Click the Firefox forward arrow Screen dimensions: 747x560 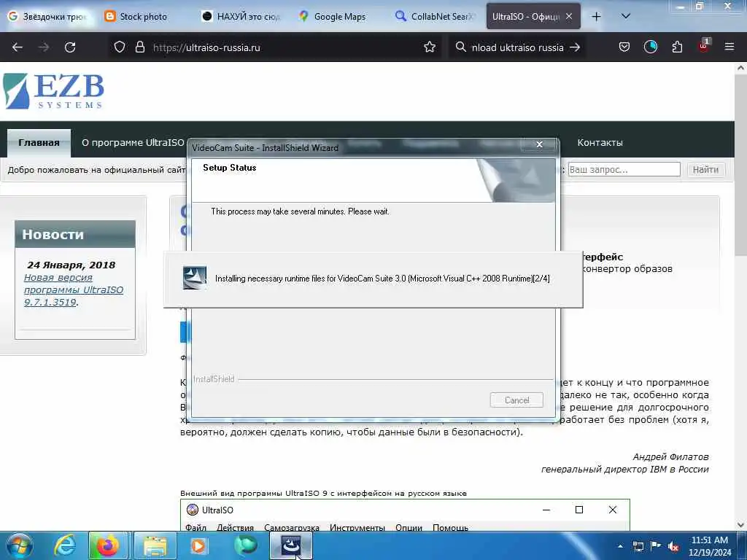pos(43,47)
